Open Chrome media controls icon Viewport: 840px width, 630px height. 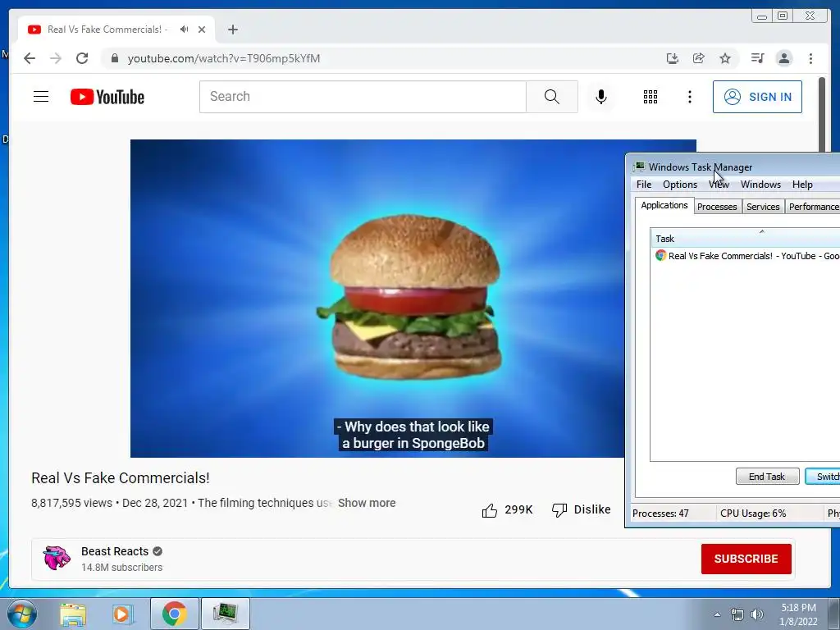(757, 58)
